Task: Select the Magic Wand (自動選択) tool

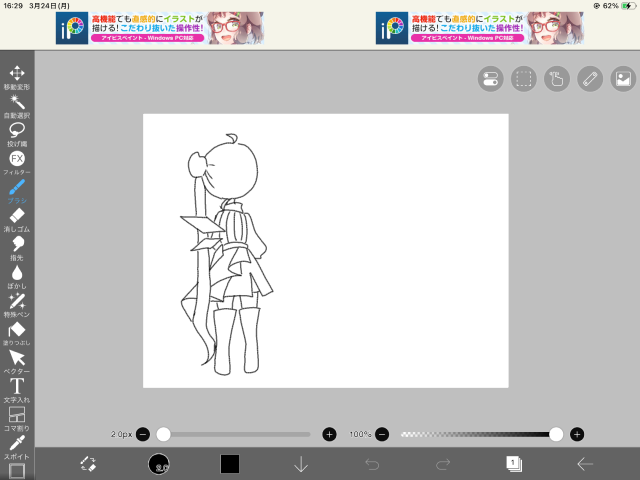Action: tap(17, 107)
